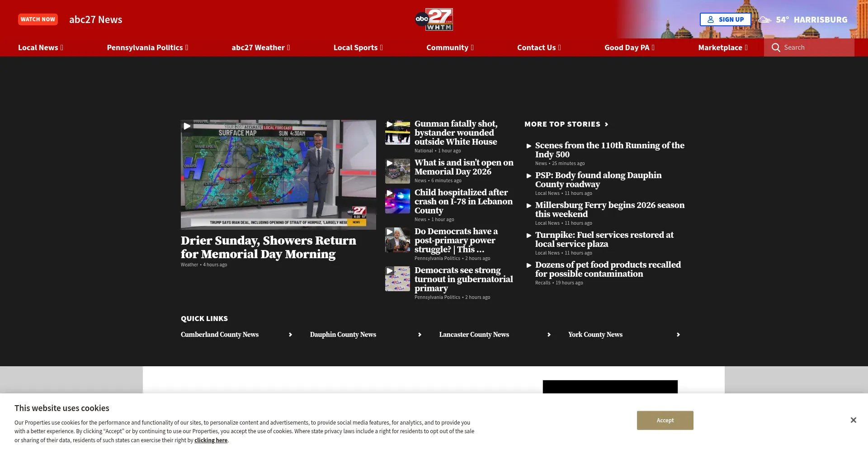Click the Sign Up button
868x449 pixels.
725,19
